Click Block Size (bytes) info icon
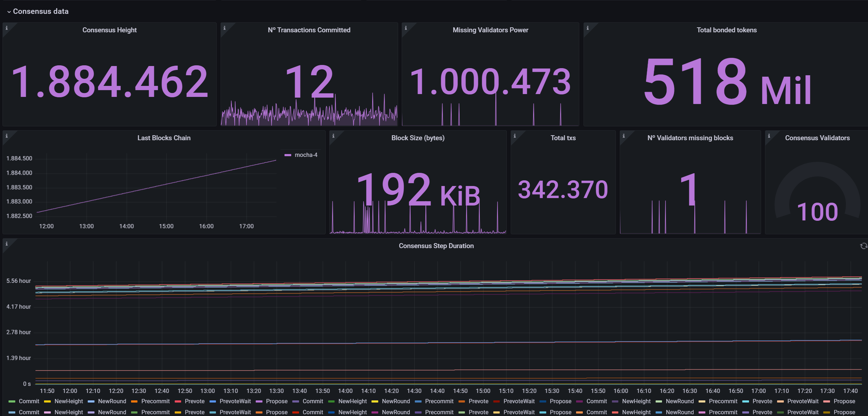This screenshot has width=868, height=416. [x=333, y=136]
